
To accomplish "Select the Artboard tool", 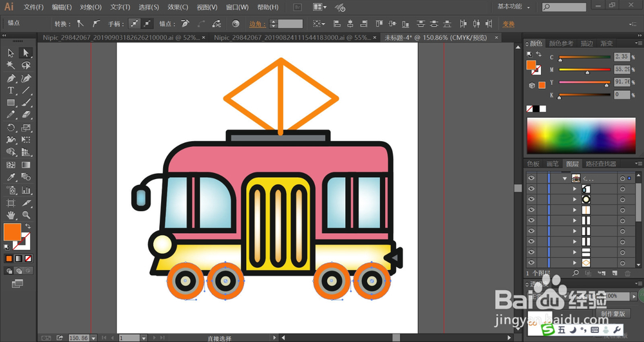I will 11,203.
